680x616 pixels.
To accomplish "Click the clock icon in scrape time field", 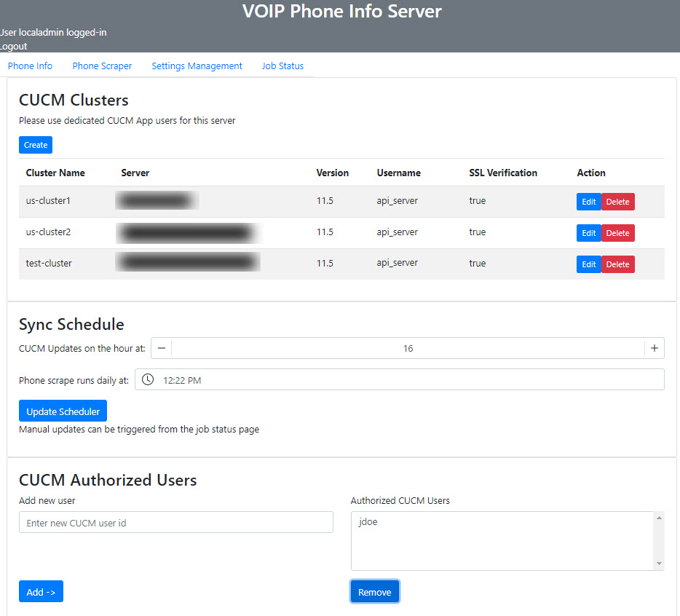I will coord(148,379).
